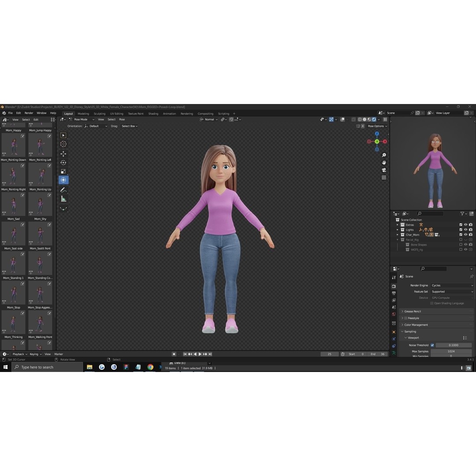Open the Playback popover in timeline
The width and height of the screenshot is (476, 476).
click(20, 354)
